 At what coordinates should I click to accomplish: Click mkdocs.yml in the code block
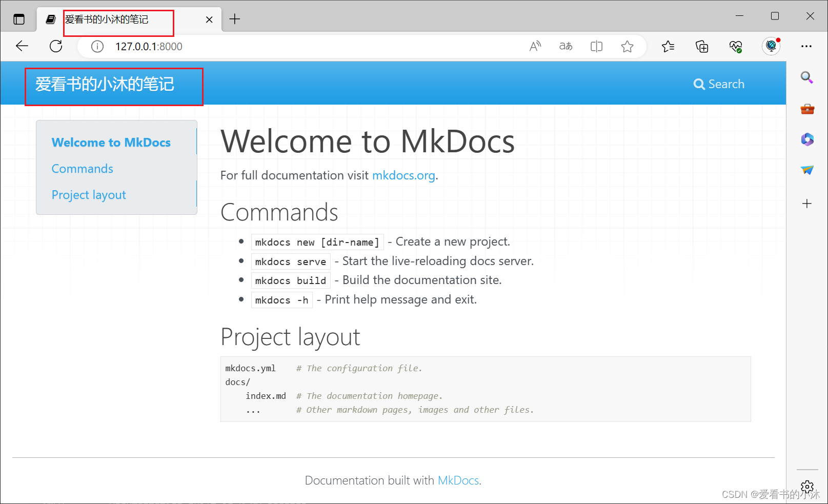[x=250, y=368]
